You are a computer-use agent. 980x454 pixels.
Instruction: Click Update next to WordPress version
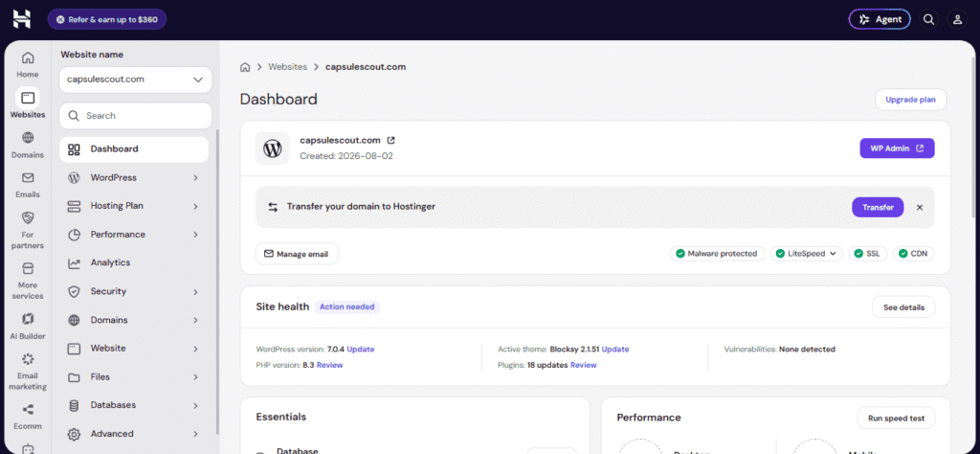pyautogui.click(x=361, y=349)
